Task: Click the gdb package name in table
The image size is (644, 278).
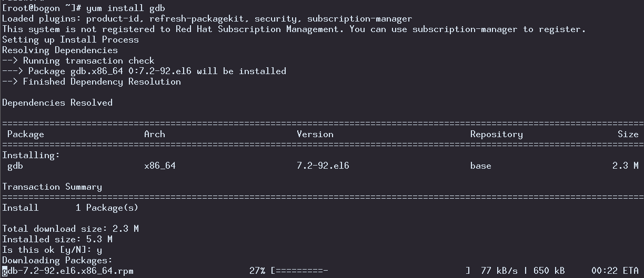Action: click(15, 166)
